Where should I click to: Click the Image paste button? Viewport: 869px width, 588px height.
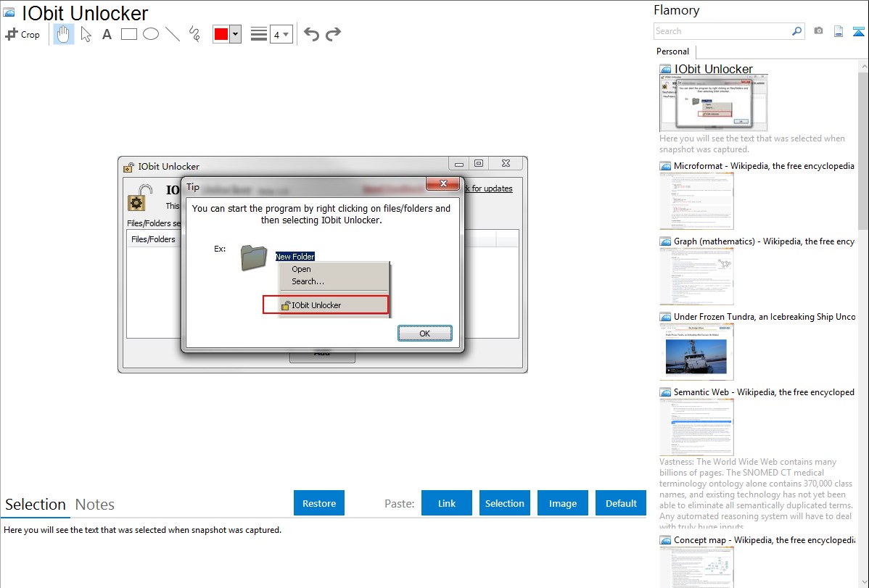(563, 503)
